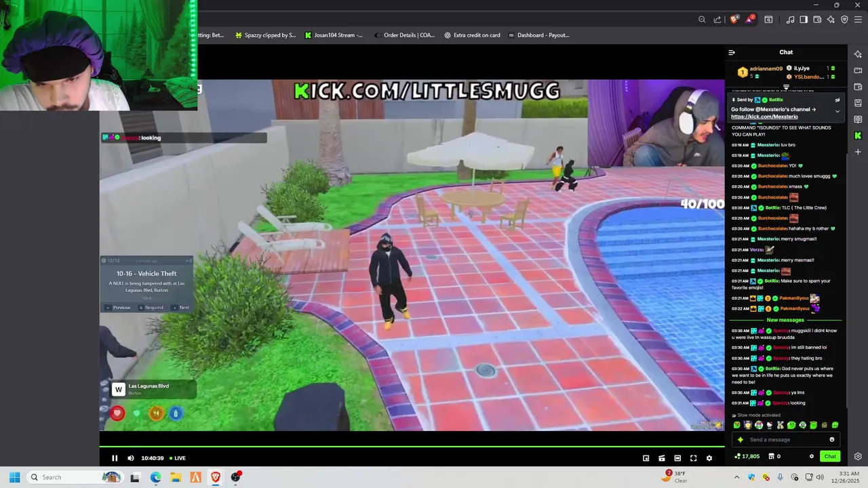Collapse the chat panel arrow icon
Image resolution: width=868 pixels, height=488 pixels.
click(732, 52)
